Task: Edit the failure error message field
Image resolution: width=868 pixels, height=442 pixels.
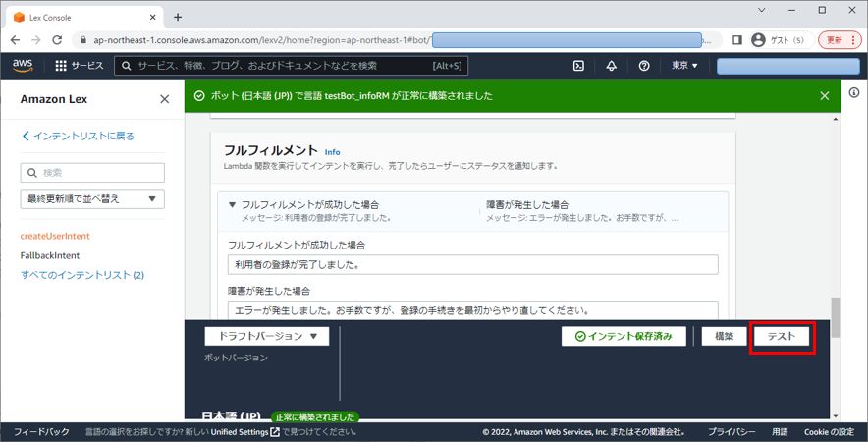Action: pyautogui.click(x=472, y=310)
